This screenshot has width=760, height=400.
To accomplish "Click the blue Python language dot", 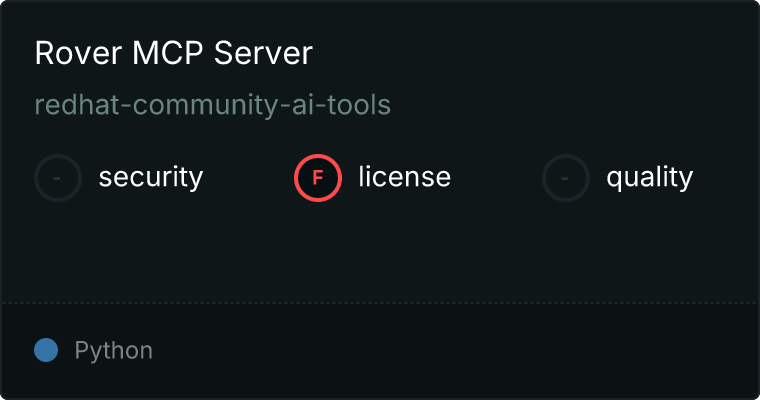I will pos(46,350).
